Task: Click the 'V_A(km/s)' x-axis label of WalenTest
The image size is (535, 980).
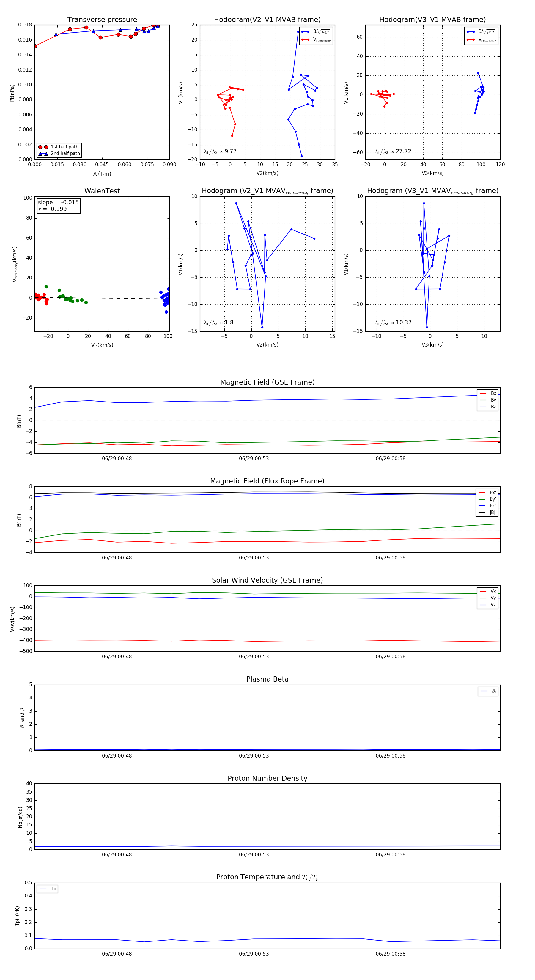Action: click(x=102, y=345)
